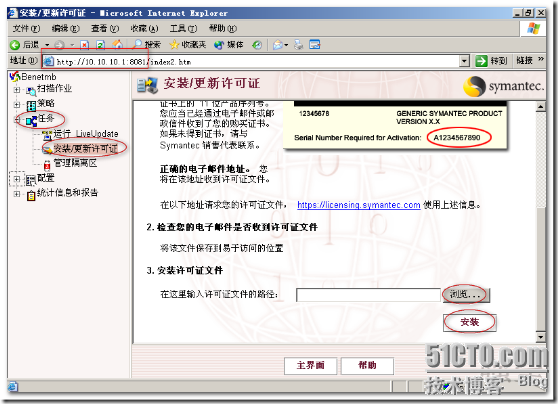Click the Mail envelope icon
558x404 pixels.
278,45
